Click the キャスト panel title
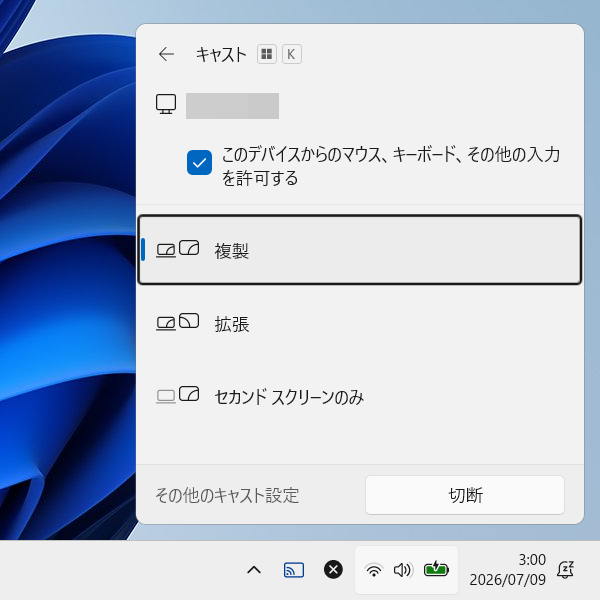Screen dimensions: 600x600 point(221,54)
